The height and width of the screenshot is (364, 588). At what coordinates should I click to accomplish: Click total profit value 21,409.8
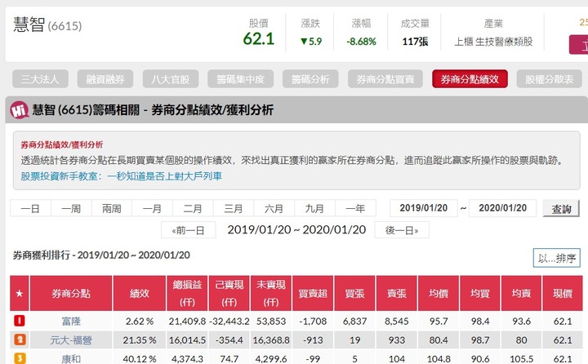(x=187, y=322)
